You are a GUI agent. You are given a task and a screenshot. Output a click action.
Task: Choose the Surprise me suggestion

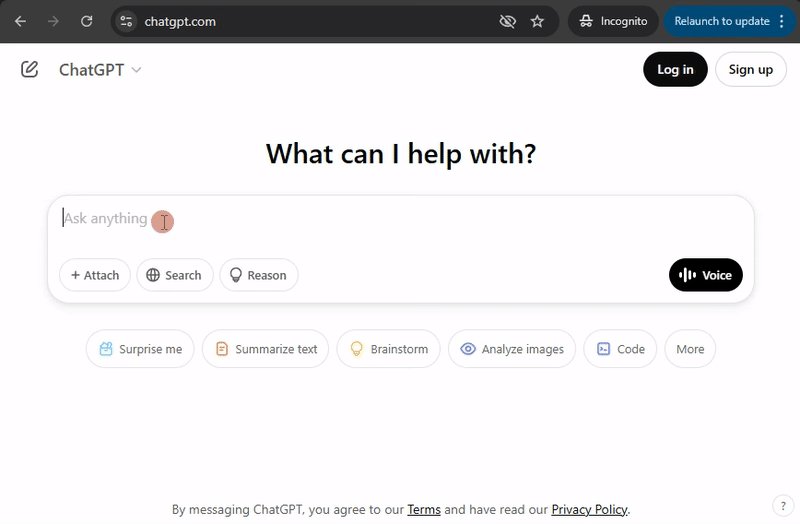click(140, 349)
